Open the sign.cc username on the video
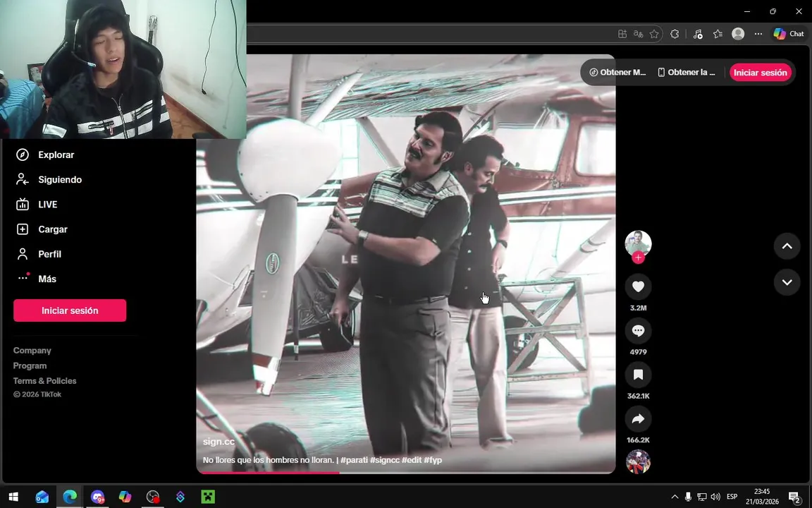 (x=219, y=442)
